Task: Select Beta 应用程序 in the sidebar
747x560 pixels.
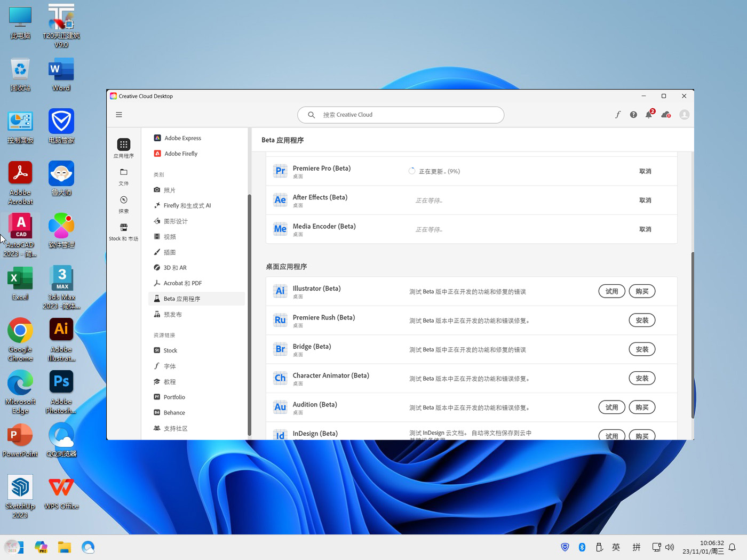Action: pyautogui.click(x=196, y=299)
